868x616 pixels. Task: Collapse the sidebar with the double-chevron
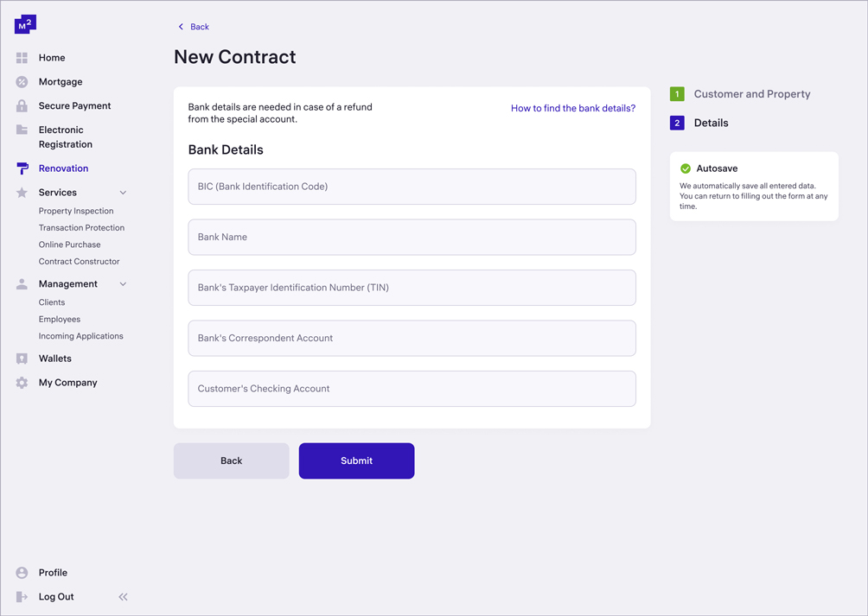coord(123,596)
